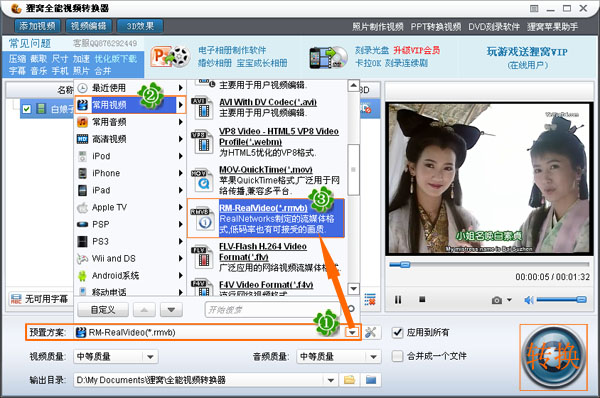Viewport: 600px width, 398px height.
Task: Expand Android系统 submenu arrow
Action: 181,276
